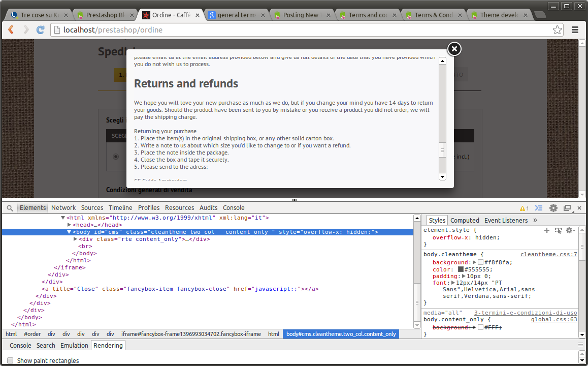Switch to the 'general terms' browser tab
Screen dimensions: 588x366
tap(236, 15)
